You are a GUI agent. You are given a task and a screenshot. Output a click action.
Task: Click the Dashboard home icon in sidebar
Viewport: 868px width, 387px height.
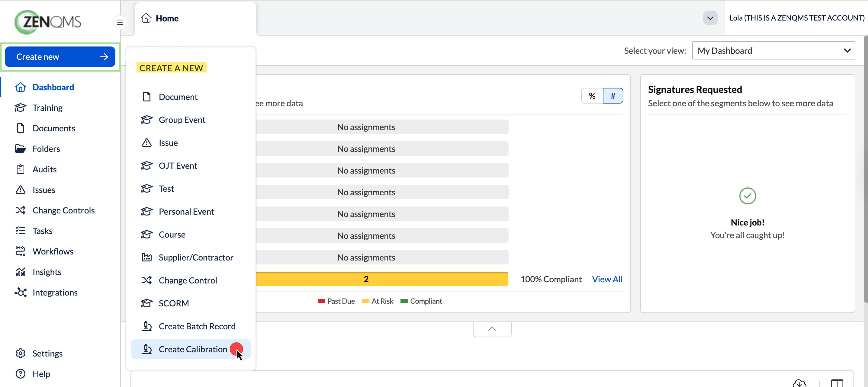(20, 87)
